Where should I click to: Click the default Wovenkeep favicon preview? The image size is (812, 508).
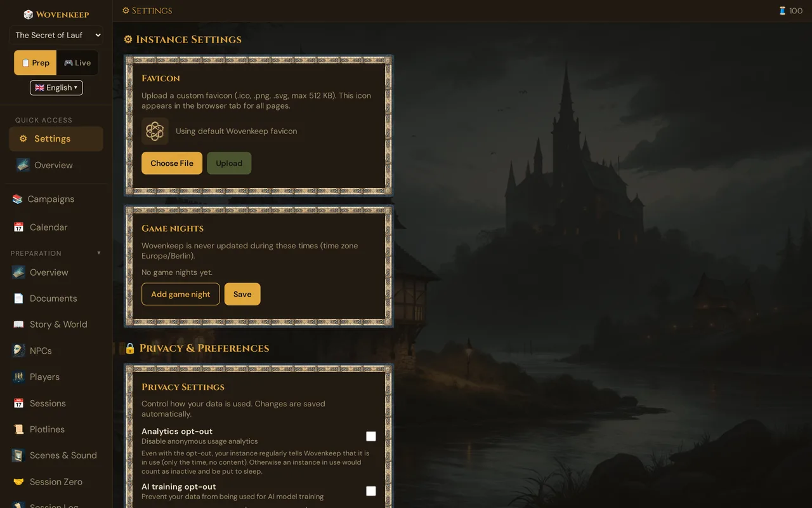155,131
